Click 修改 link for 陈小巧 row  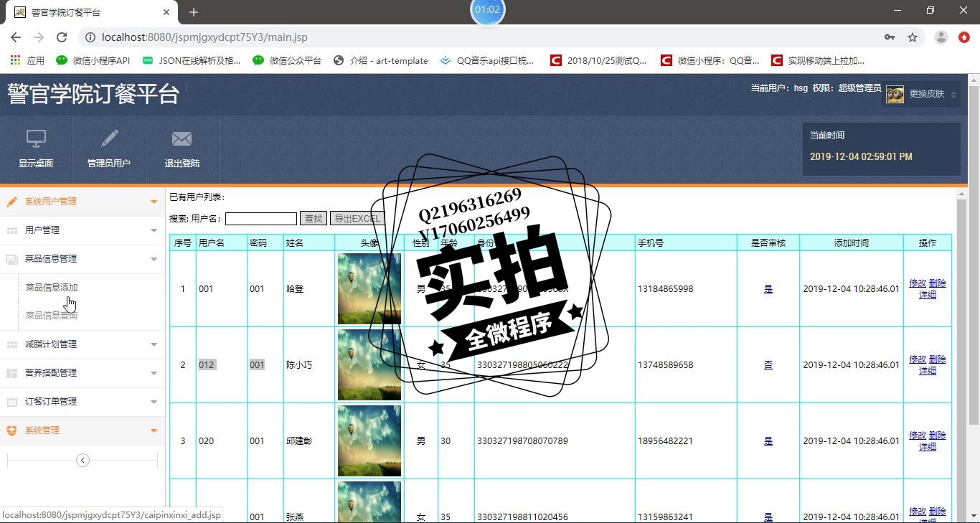click(x=918, y=359)
